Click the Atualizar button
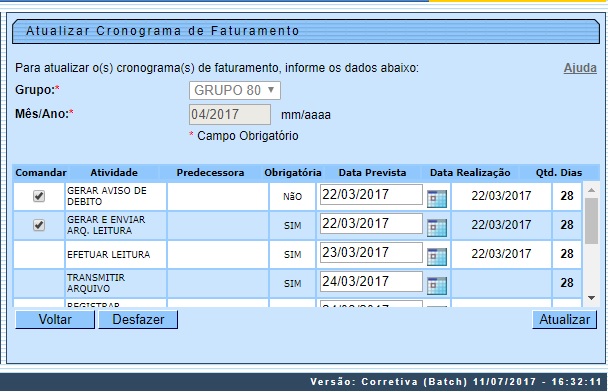 click(564, 319)
